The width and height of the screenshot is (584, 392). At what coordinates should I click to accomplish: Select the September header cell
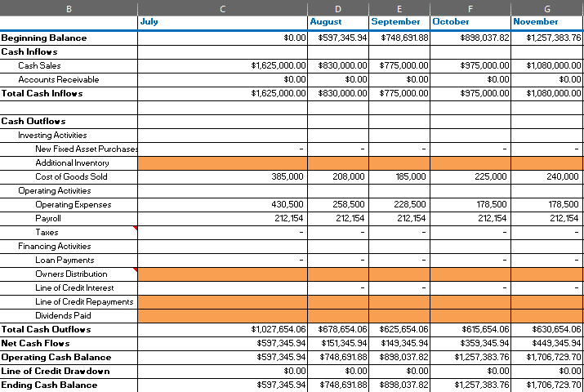pos(399,22)
